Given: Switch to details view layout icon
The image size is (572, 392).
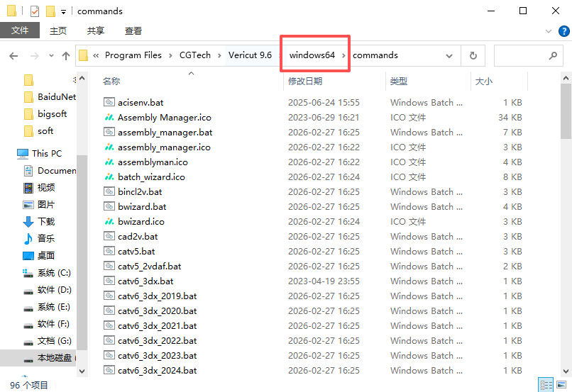Looking at the screenshot, I should point(546,385).
